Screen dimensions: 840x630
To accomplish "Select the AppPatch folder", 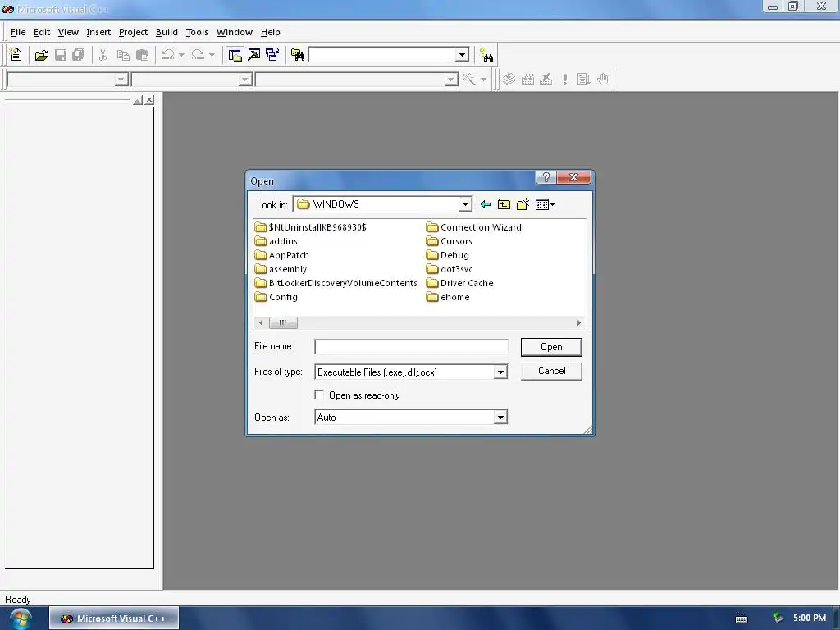I will (282, 255).
